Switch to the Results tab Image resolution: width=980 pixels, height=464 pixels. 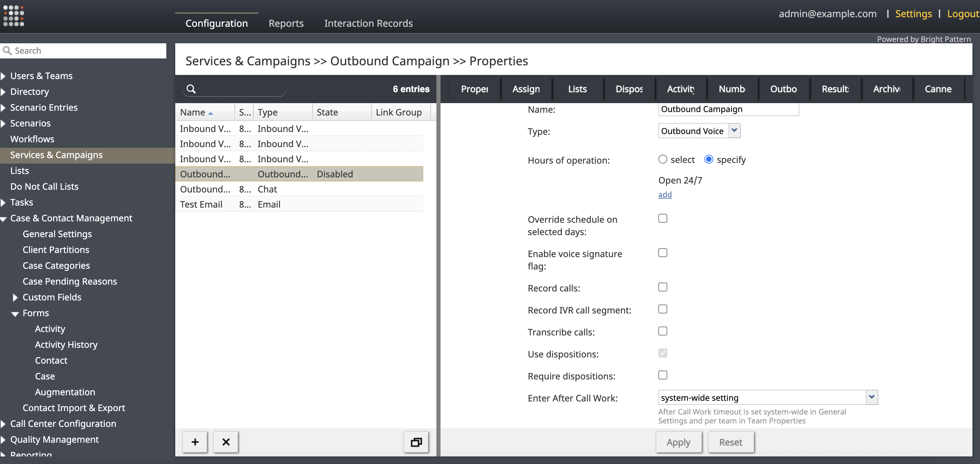(835, 89)
